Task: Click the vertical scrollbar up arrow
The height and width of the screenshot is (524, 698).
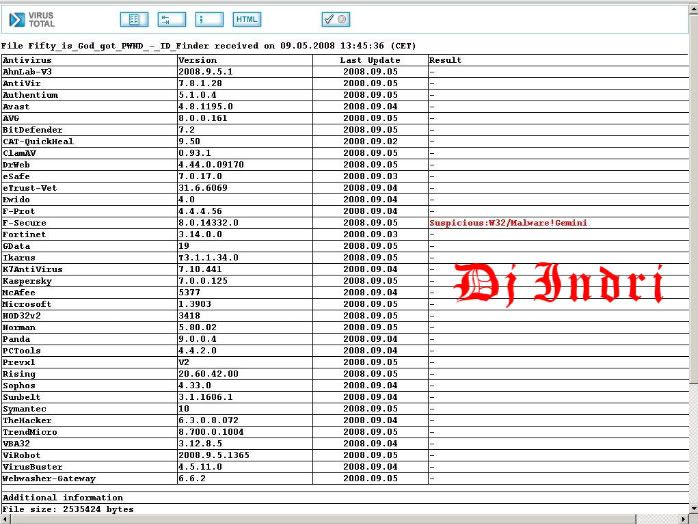Action: point(694,9)
